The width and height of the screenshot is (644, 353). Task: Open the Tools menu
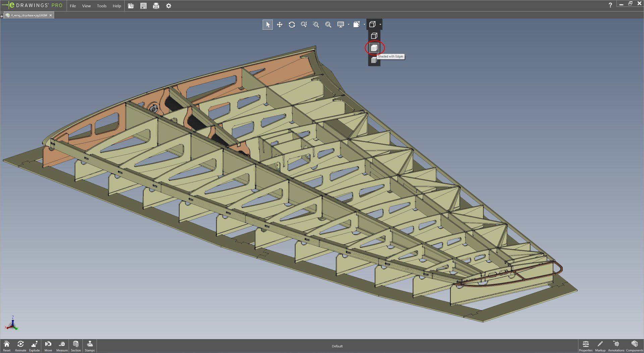(x=101, y=6)
